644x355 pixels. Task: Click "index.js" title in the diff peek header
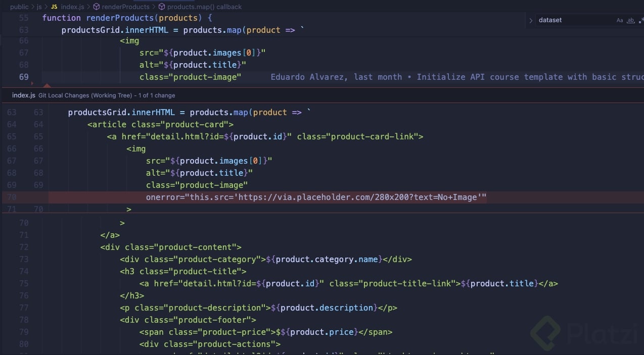pyautogui.click(x=24, y=95)
